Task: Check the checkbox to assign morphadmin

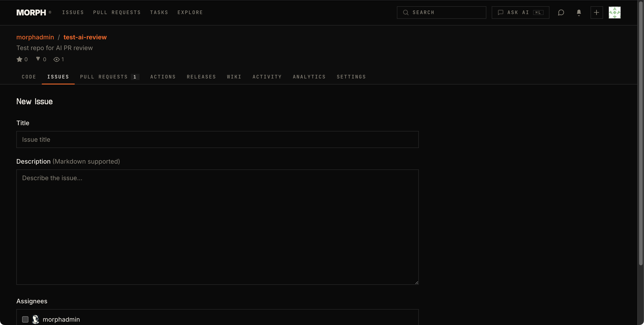Action: click(x=25, y=319)
